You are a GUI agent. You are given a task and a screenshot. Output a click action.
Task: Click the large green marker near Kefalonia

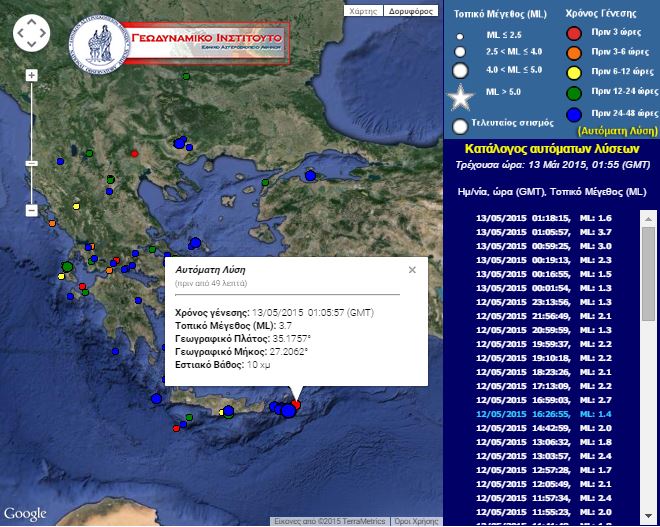pos(67,266)
